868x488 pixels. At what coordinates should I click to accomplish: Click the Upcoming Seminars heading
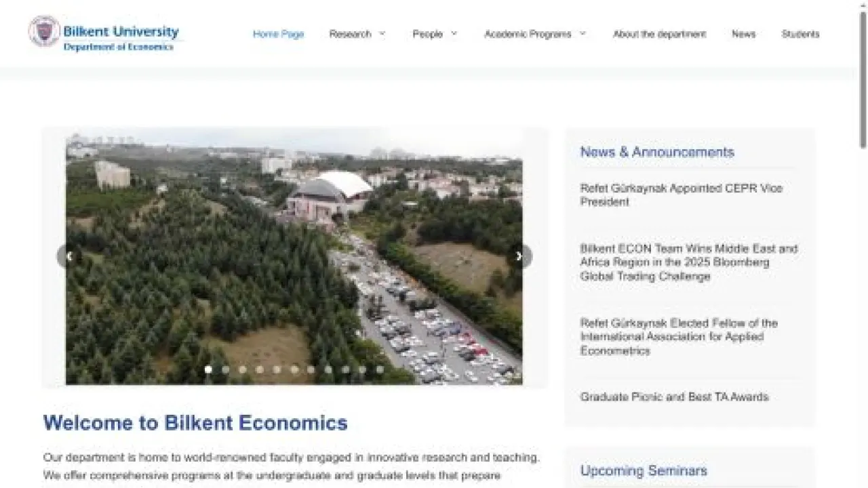(644, 470)
